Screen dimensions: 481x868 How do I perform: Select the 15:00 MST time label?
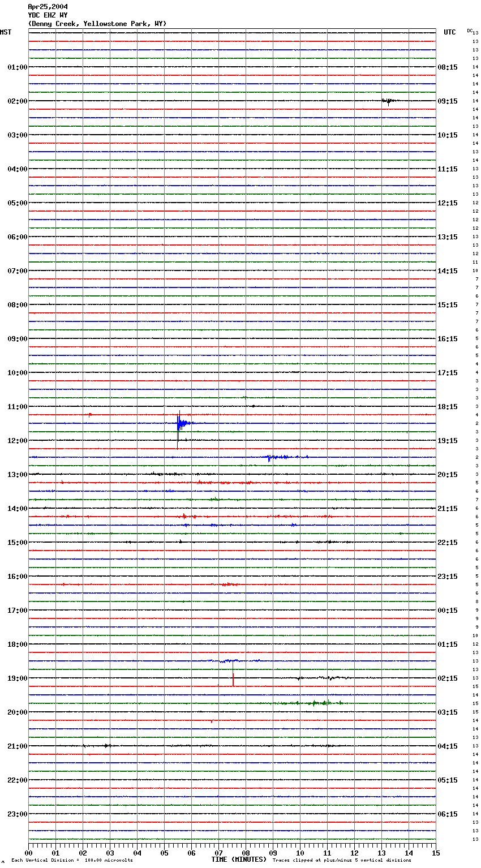(18, 543)
